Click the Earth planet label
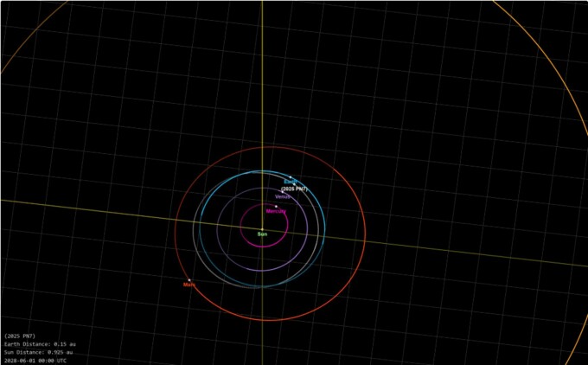The width and height of the screenshot is (588, 365). [x=291, y=181]
